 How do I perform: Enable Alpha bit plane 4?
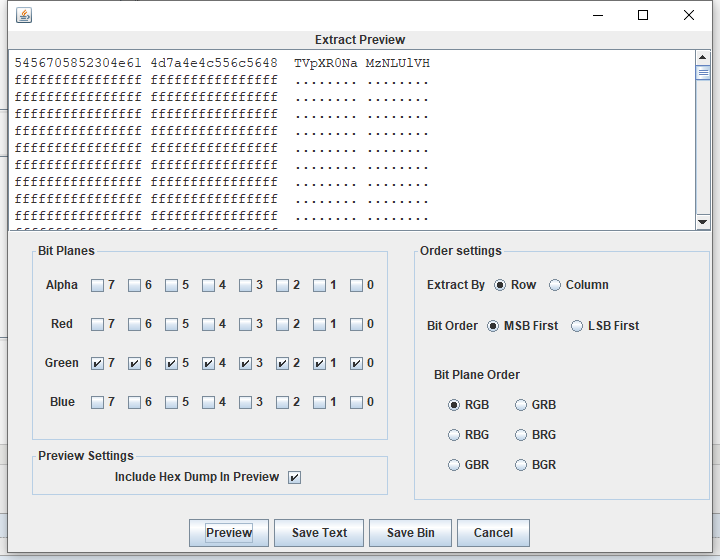(208, 286)
